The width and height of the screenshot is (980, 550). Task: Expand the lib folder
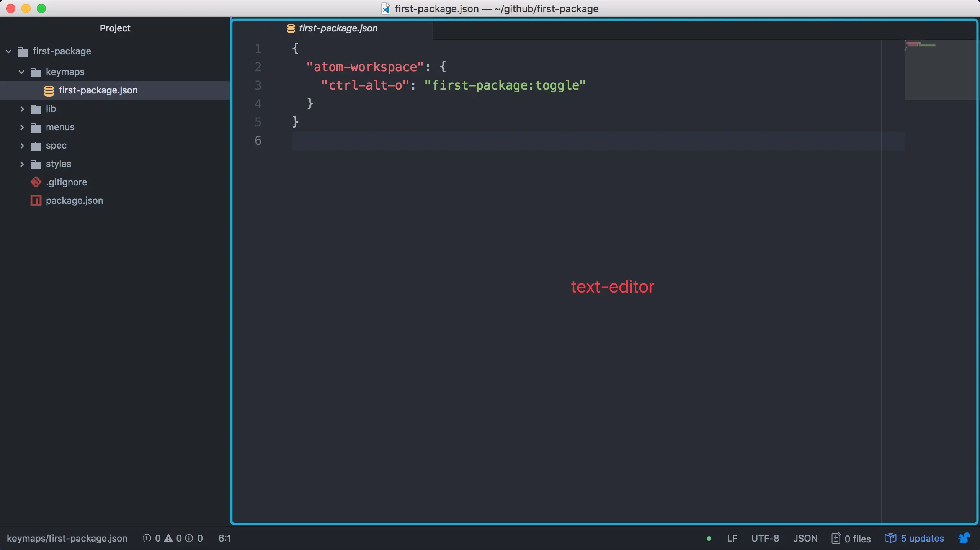click(22, 109)
